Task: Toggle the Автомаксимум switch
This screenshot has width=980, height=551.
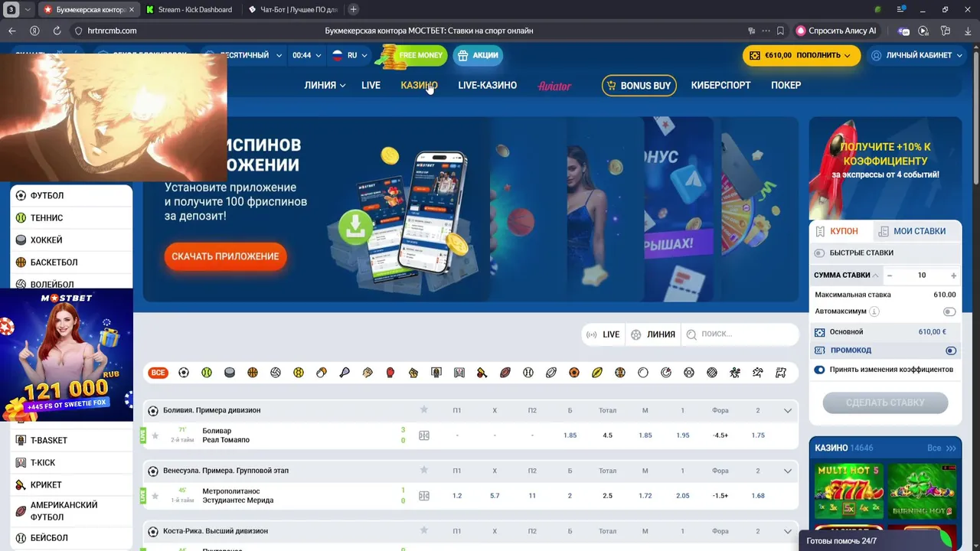Action: (x=949, y=311)
